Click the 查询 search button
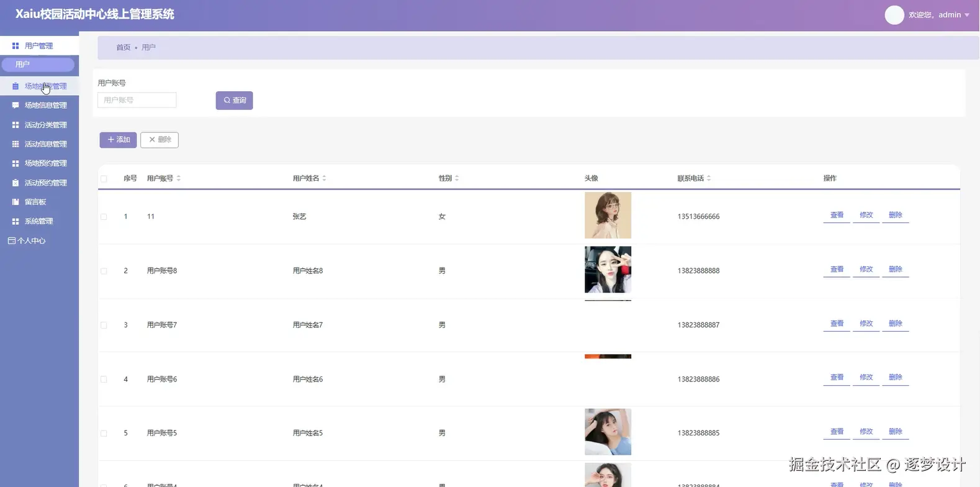This screenshot has height=487, width=980. pos(235,101)
